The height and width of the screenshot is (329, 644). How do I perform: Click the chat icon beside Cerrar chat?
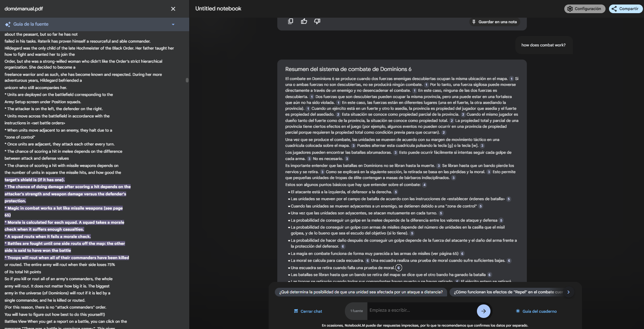click(296, 311)
